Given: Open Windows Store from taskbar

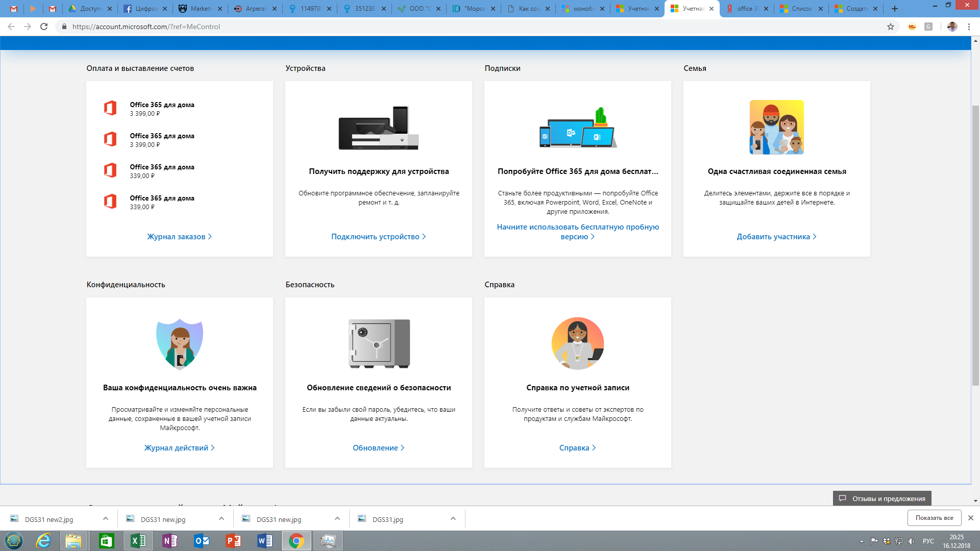Looking at the screenshot, I should point(106,541).
